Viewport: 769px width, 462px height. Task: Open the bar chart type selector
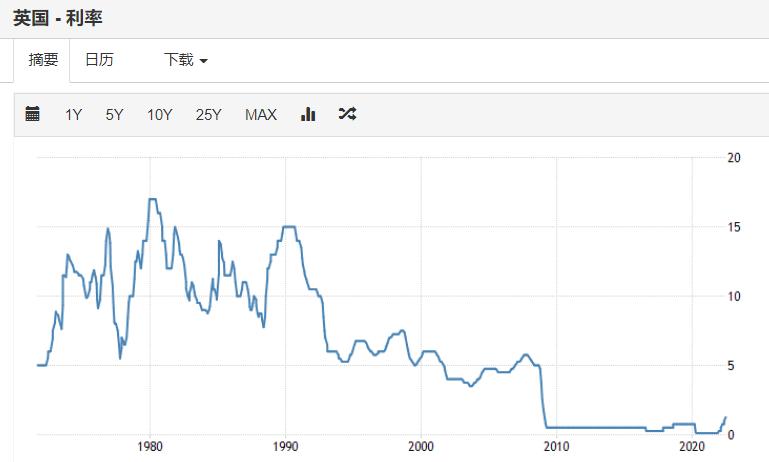tap(308, 114)
